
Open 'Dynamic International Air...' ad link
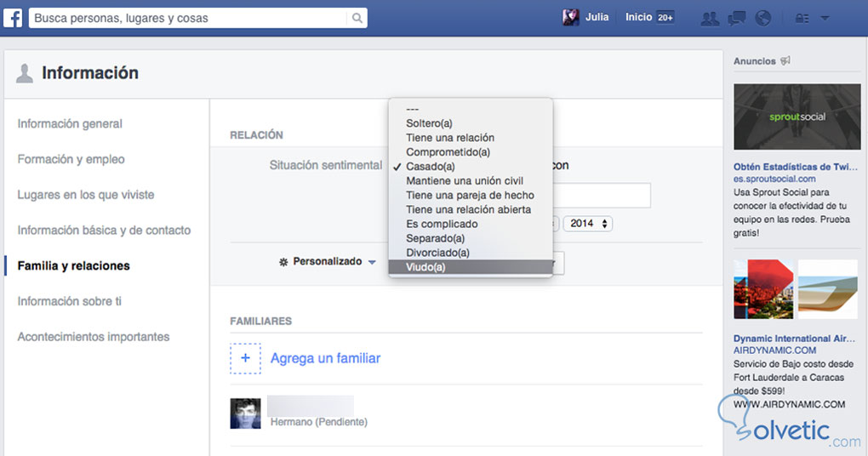(794, 338)
